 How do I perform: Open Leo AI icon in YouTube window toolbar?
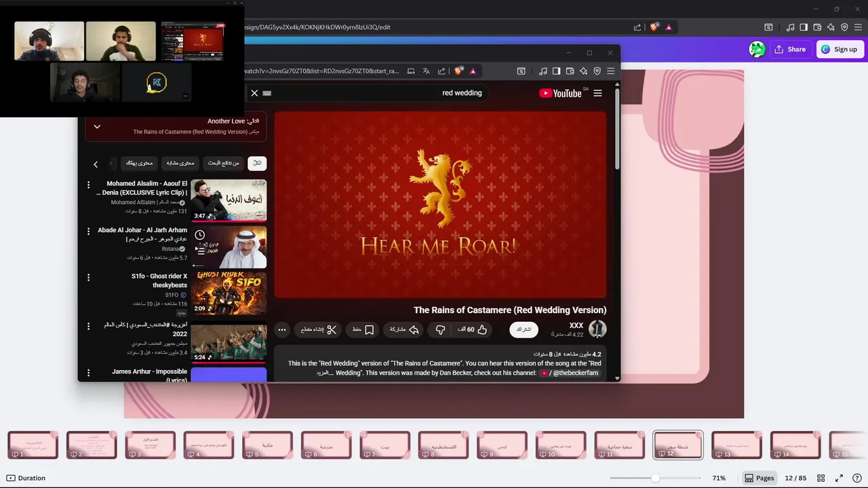coord(583,70)
